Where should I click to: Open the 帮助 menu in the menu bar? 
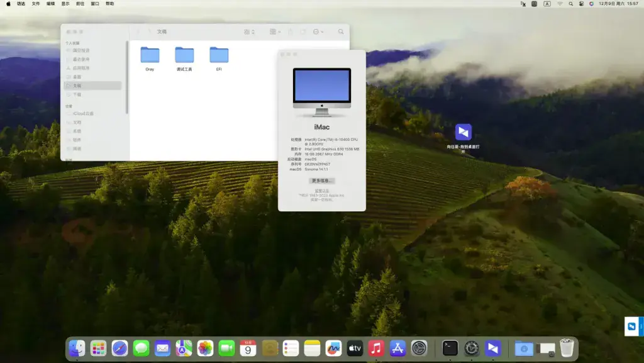pos(109,4)
